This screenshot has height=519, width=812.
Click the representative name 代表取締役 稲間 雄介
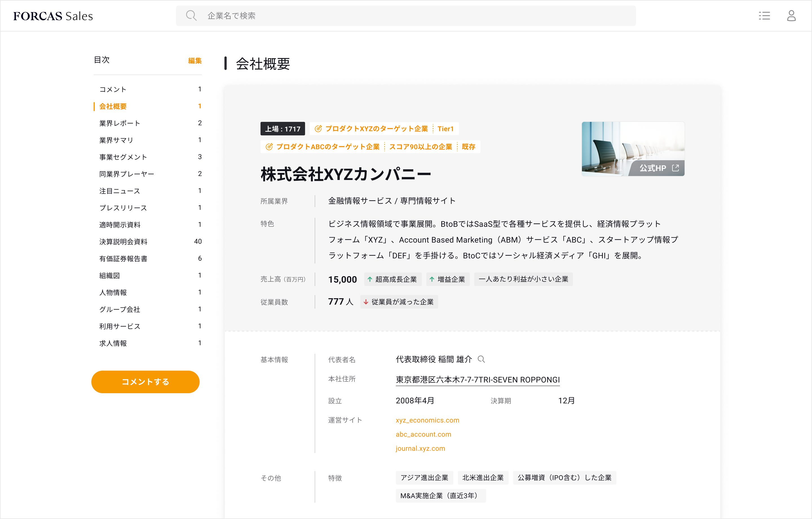[434, 359]
